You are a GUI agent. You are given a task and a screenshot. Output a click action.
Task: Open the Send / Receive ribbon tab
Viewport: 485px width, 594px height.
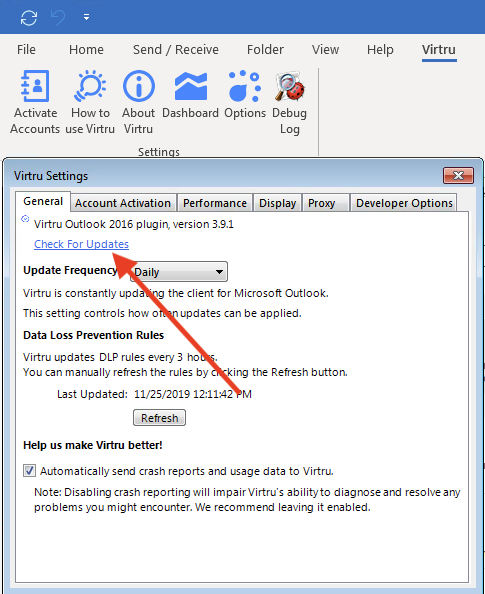(175, 50)
